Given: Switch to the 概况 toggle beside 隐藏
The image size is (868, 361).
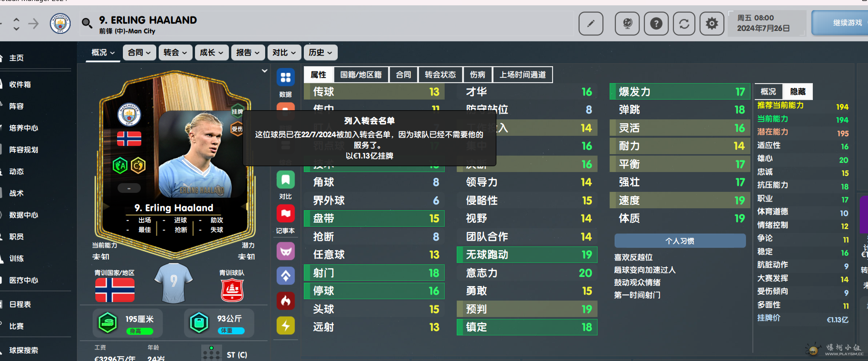Looking at the screenshot, I should (x=768, y=91).
